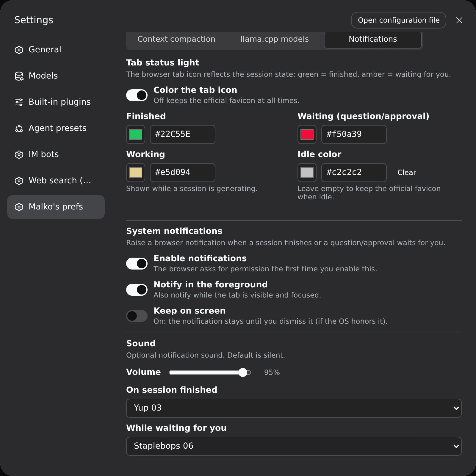This screenshot has width=476, height=476.
Task: Open the Finished green color swatch
Action: click(136, 134)
